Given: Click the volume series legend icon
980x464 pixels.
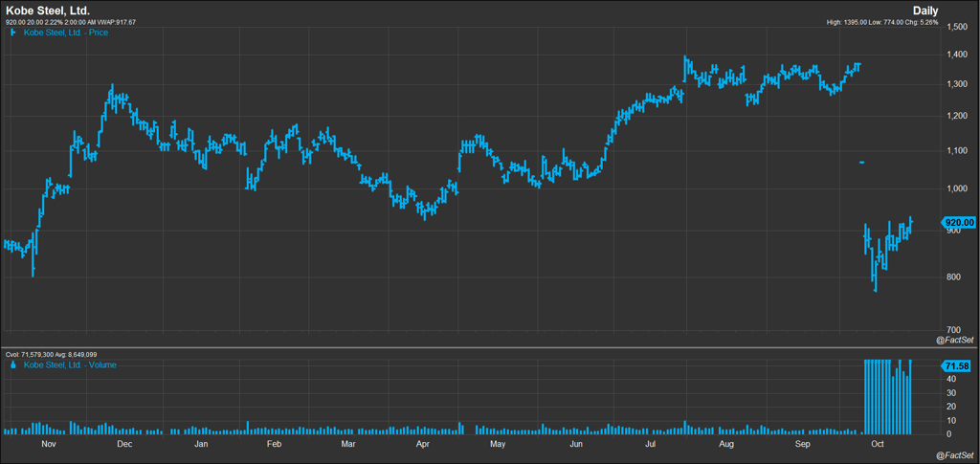Looking at the screenshot, I should tap(13, 365).
